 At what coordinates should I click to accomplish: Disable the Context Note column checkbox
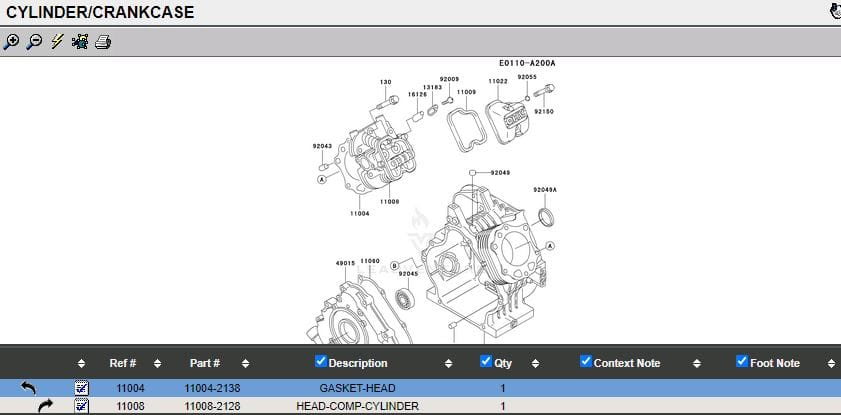click(x=586, y=362)
